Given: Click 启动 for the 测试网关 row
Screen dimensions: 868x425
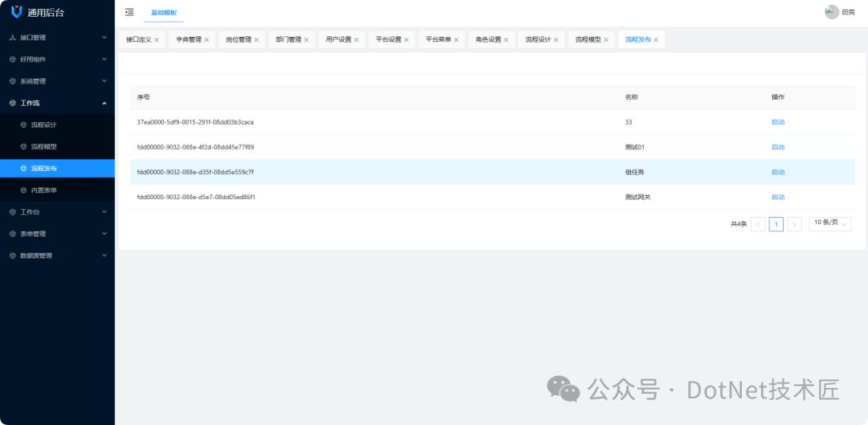Looking at the screenshot, I should pyautogui.click(x=777, y=197).
